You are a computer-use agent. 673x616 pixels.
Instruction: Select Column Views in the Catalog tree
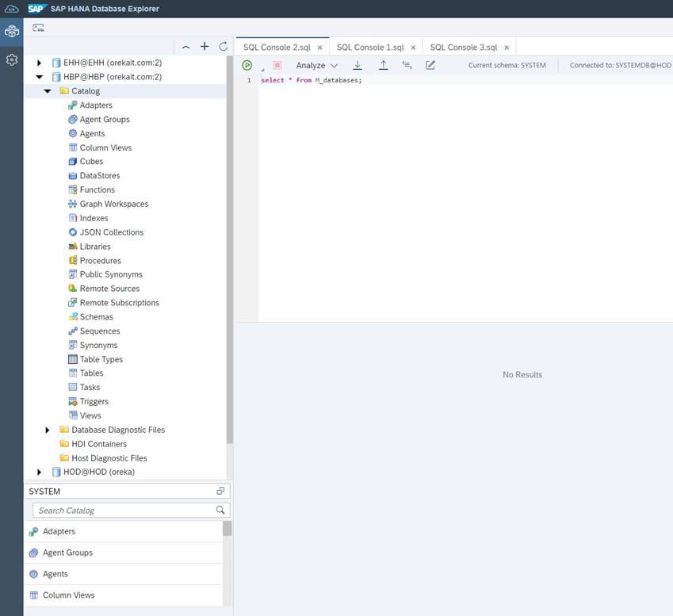(105, 147)
